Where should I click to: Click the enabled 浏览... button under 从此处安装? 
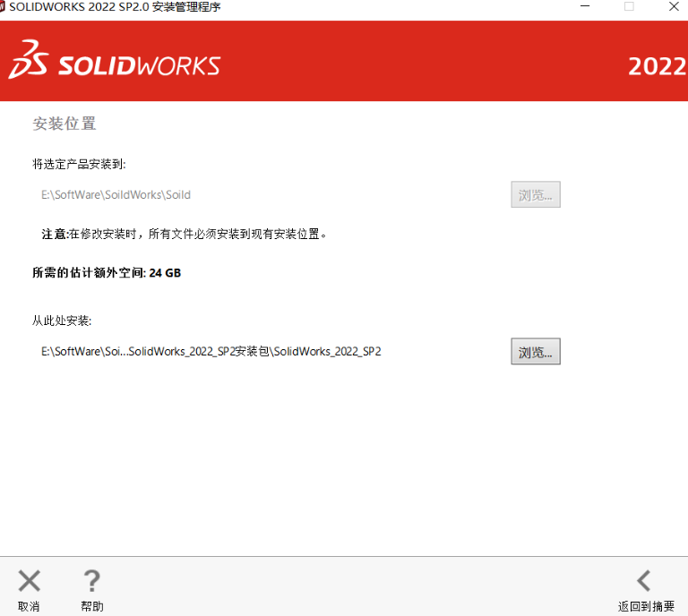click(536, 351)
